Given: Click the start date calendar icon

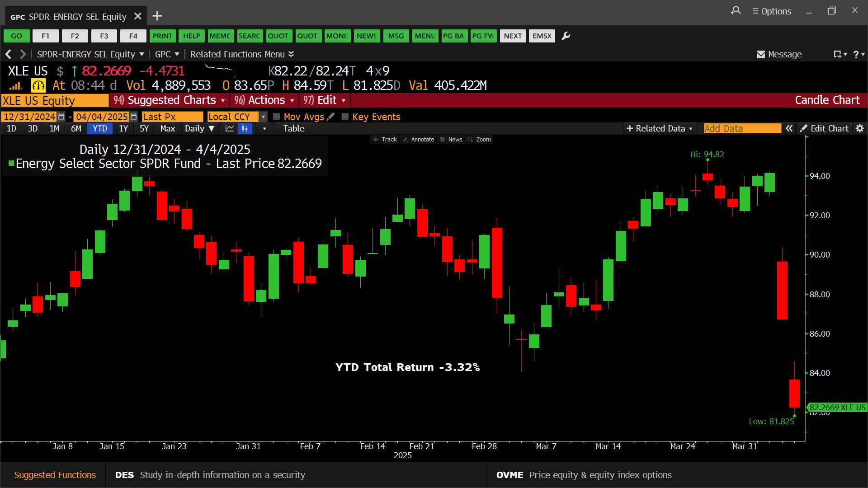Looking at the screenshot, I should click(x=62, y=117).
